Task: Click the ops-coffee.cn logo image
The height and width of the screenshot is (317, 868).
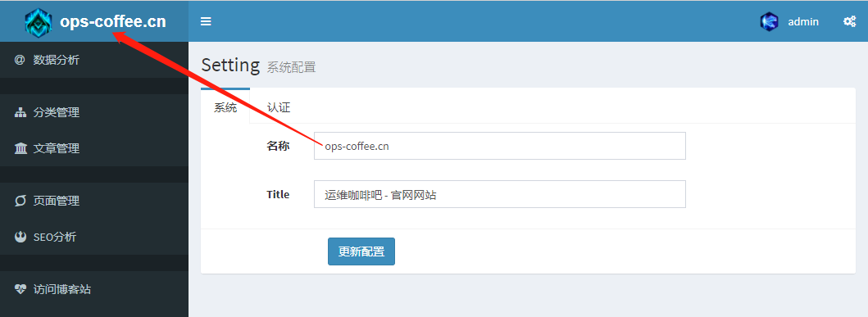Action: point(39,22)
